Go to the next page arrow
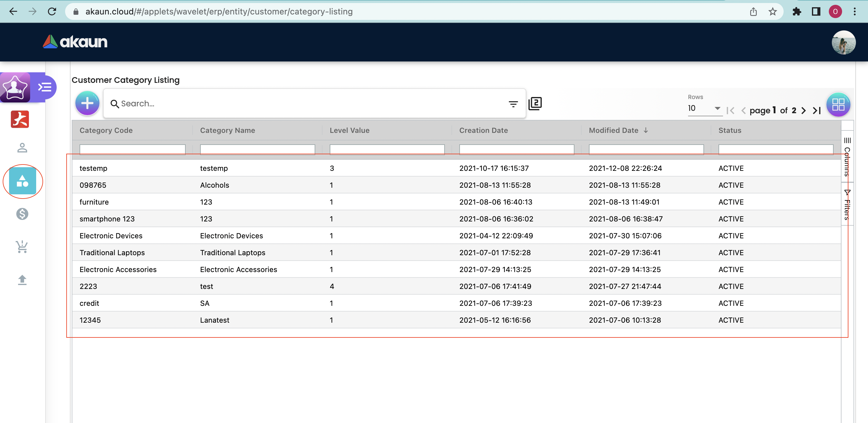Viewport: 868px width, 423px height. [x=804, y=111]
